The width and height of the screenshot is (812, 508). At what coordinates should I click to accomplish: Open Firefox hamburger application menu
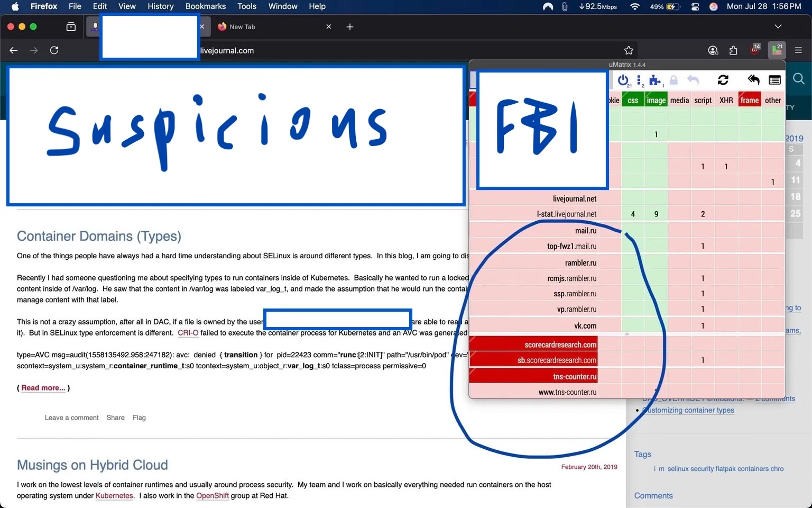[798, 50]
